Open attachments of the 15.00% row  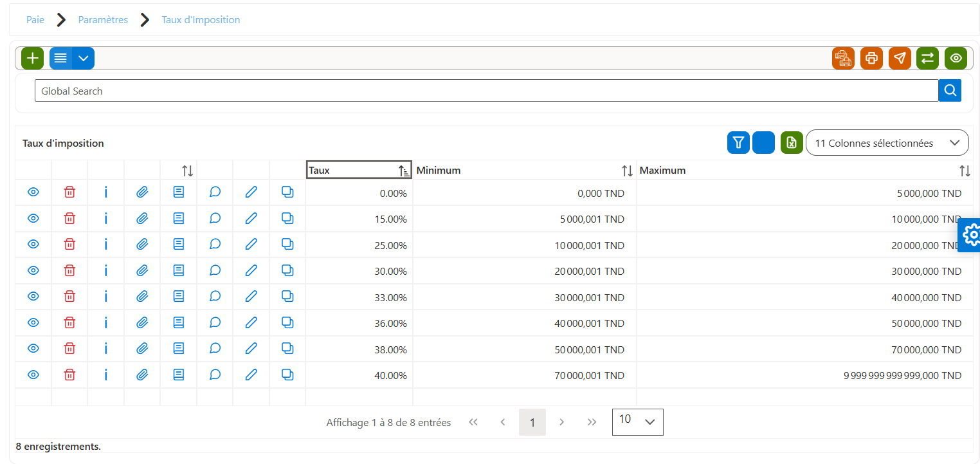(142, 219)
